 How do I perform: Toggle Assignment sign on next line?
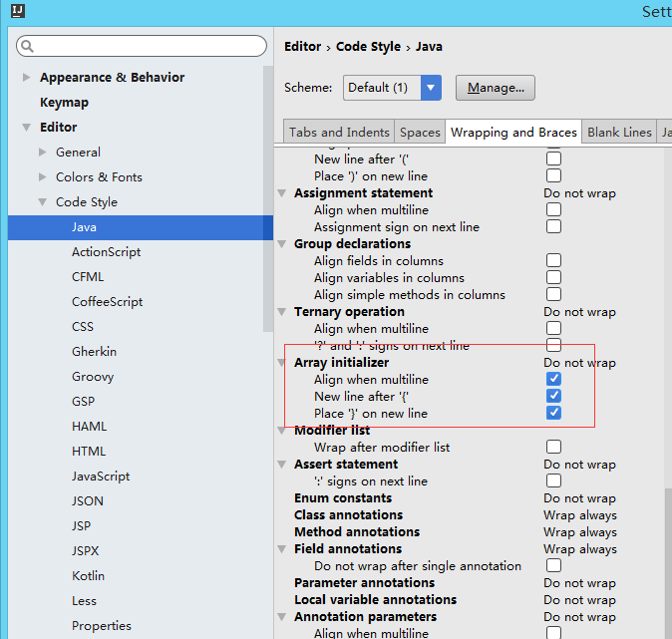(x=553, y=226)
